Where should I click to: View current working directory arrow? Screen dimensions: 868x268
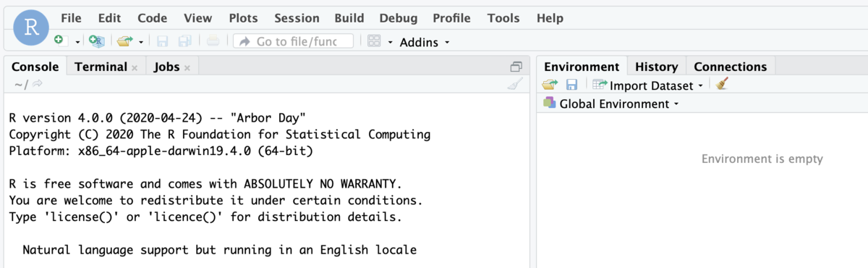click(38, 85)
